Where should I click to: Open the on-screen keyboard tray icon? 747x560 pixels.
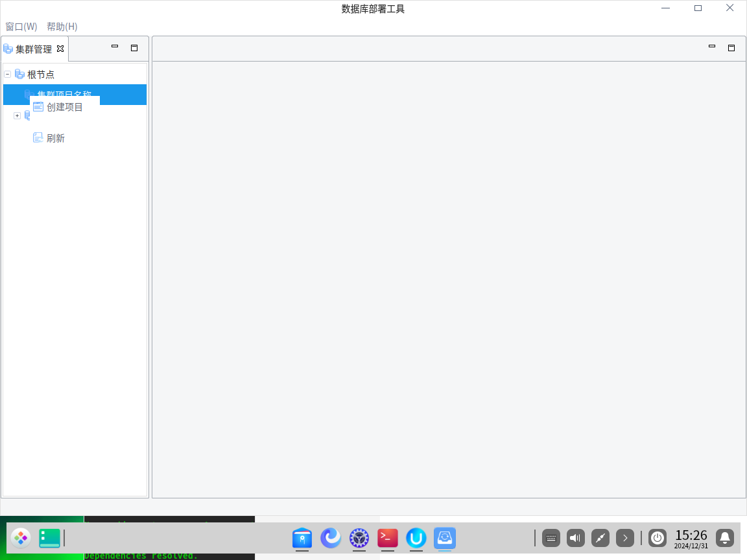pos(551,538)
